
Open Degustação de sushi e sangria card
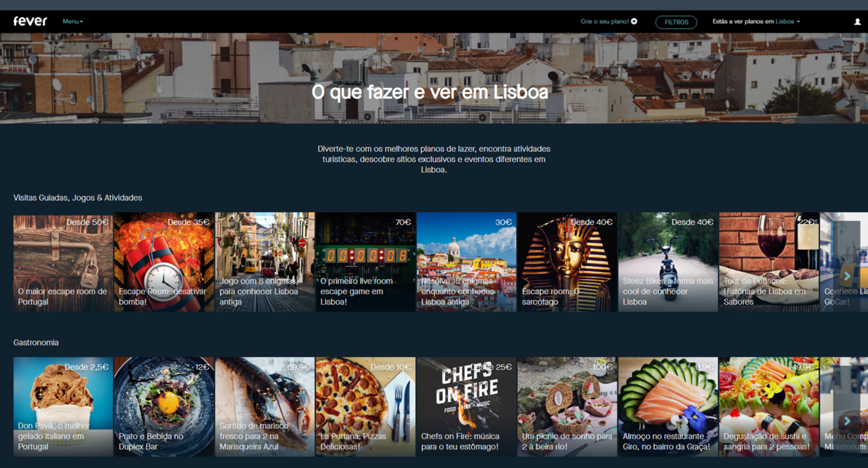769,407
